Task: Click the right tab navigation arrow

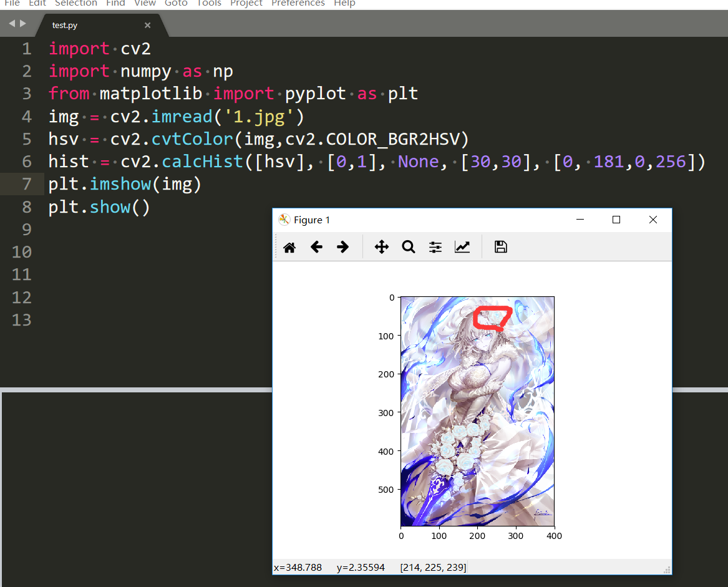Action: (x=22, y=23)
